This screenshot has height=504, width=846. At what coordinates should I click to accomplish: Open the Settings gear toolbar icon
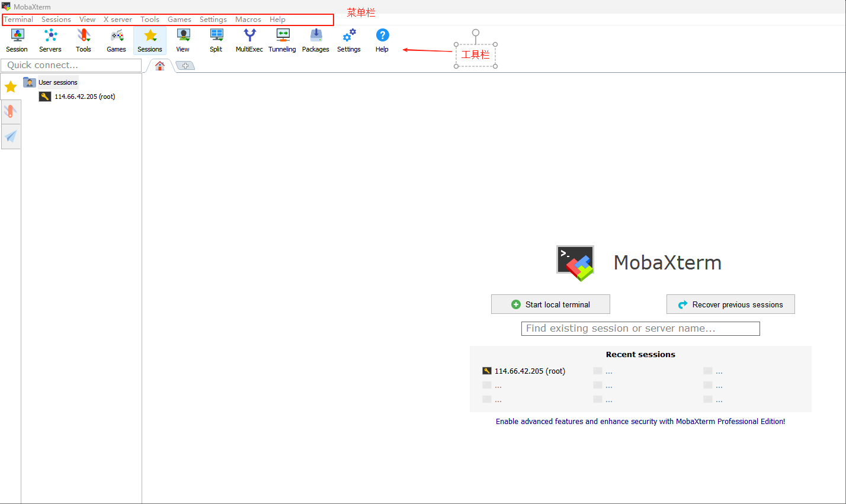point(349,40)
